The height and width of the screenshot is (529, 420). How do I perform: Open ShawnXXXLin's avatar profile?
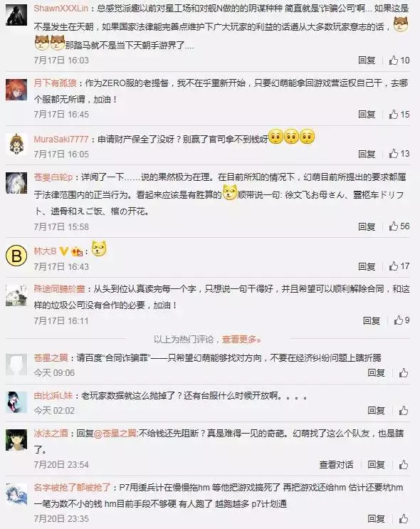[x=16, y=16]
